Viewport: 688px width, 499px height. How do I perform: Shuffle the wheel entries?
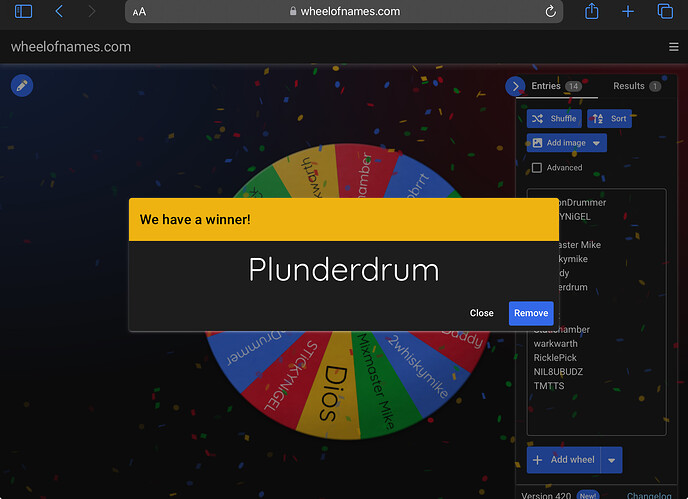point(554,118)
